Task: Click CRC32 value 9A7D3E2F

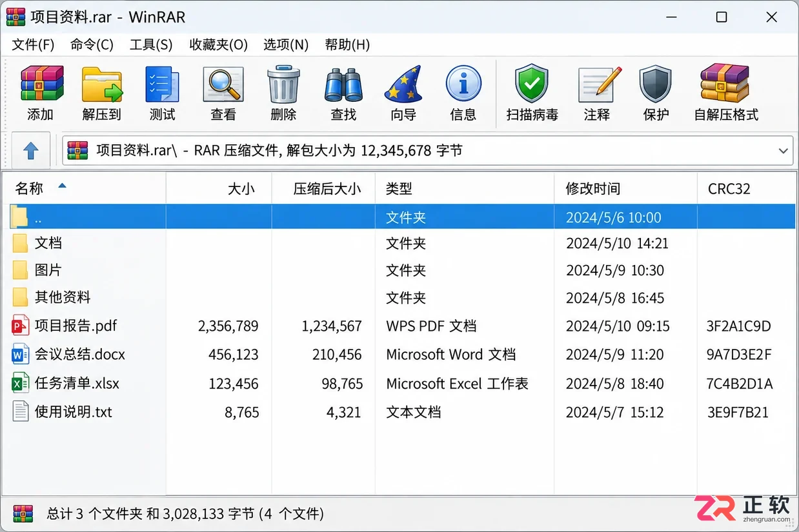Action: [739, 355]
